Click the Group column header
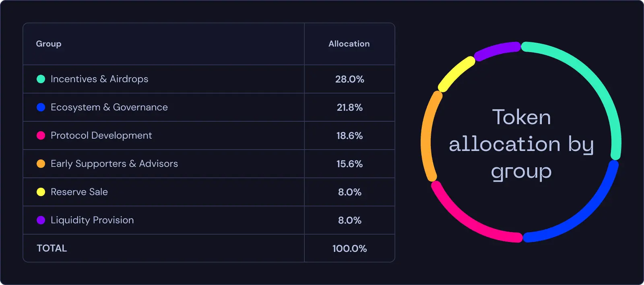Screen dimensions: 644x285 (49, 44)
